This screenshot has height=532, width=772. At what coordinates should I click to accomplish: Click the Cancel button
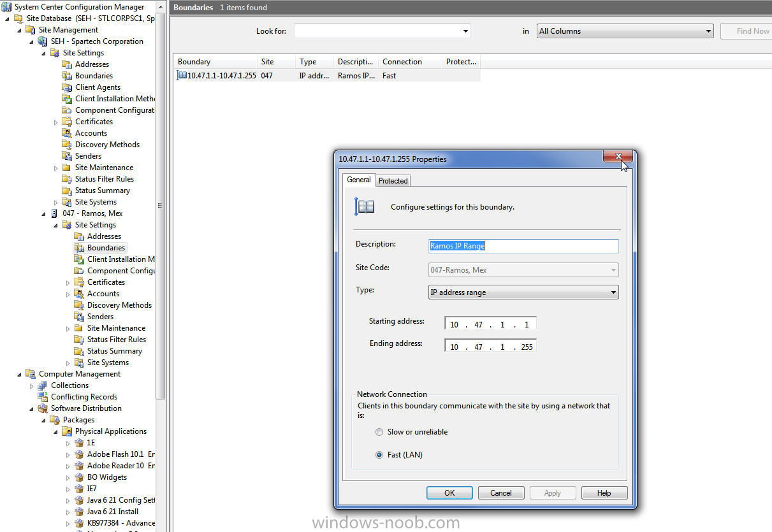point(500,493)
